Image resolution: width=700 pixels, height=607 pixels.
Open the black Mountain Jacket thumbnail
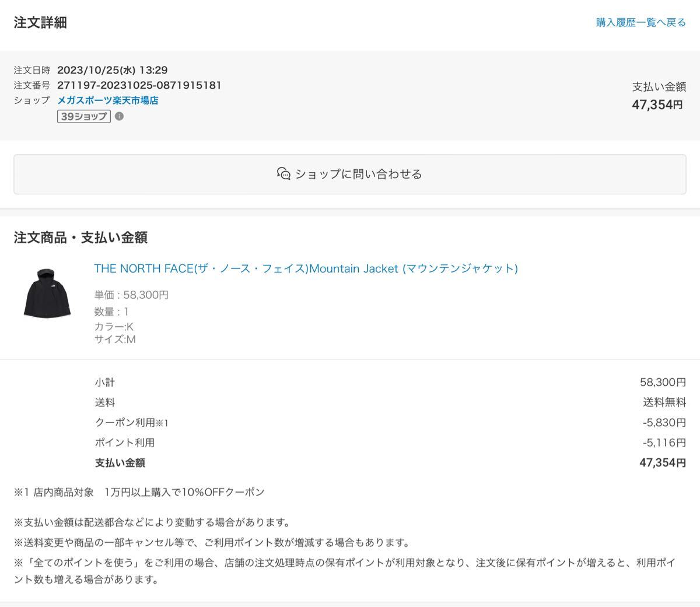(47, 293)
